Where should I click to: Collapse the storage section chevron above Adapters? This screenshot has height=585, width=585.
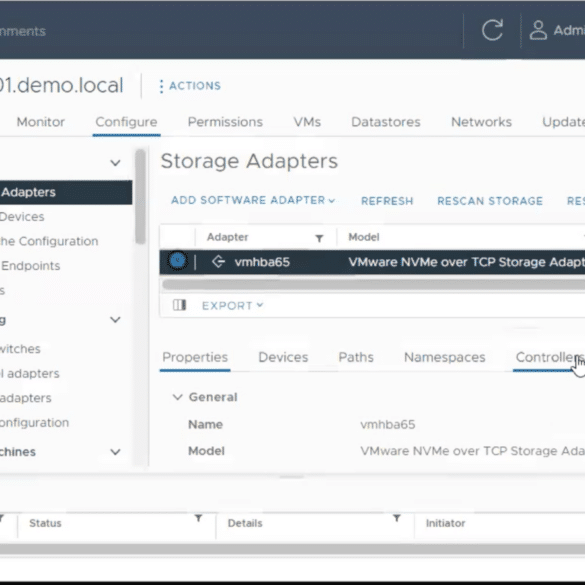click(115, 163)
